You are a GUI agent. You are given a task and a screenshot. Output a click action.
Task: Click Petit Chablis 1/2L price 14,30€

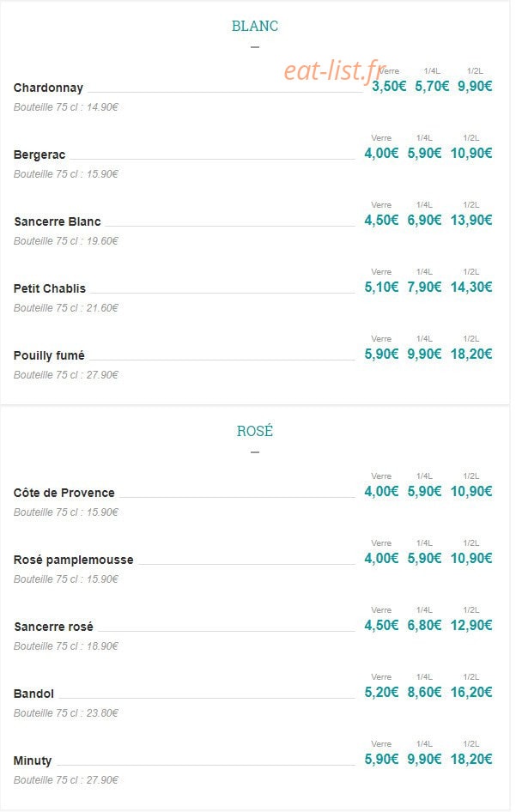pyautogui.click(x=471, y=287)
